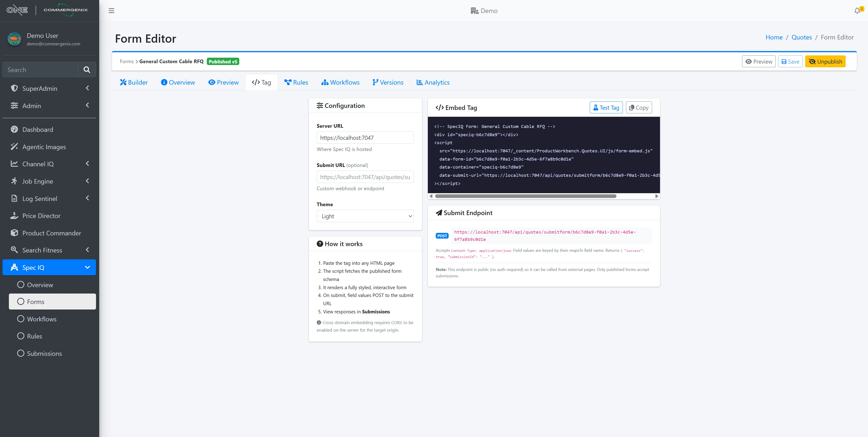Select the Workflows item under Spec IQ
Image resolution: width=868 pixels, height=437 pixels.
(x=52, y=319)
